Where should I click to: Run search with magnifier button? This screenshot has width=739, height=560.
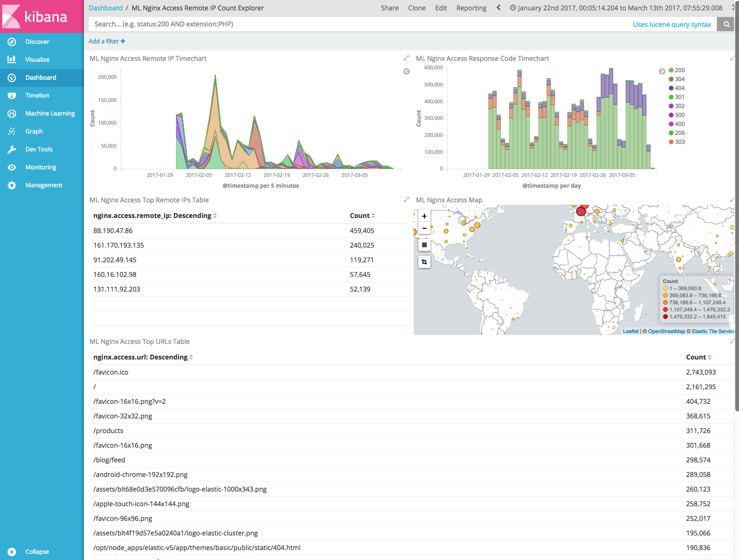pyautogui.click(x=726, y=24)
